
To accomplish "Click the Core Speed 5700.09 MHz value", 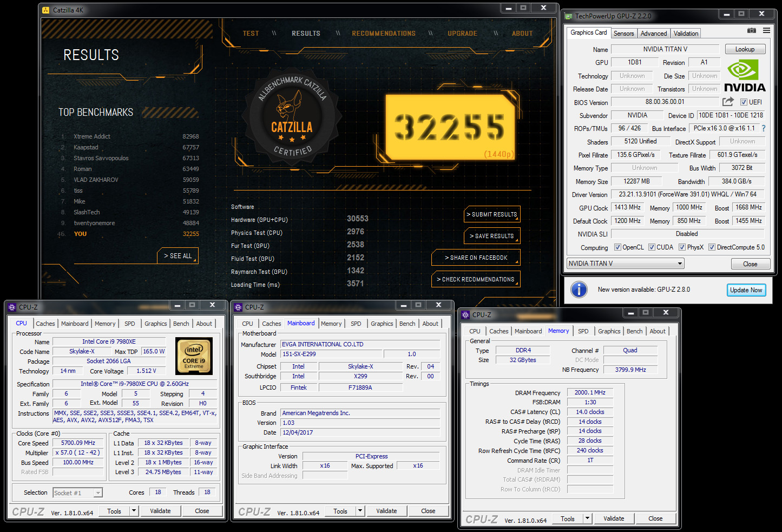I will (78, 443).
